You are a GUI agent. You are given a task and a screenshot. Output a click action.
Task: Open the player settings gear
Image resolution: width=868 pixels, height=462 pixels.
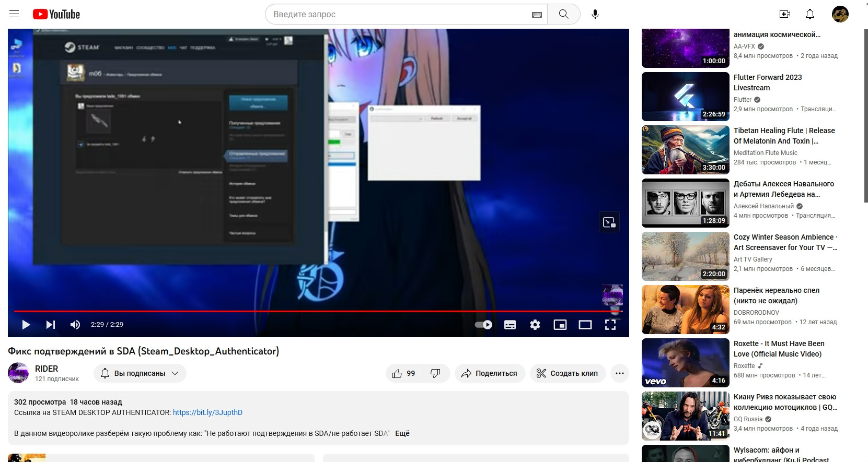pos(535,325)
